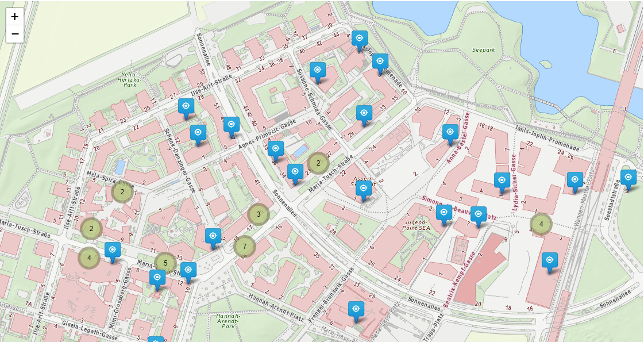Open the 4 cluster near Lydia-Sicher-Gasse
The width and height of the screenshot is (644, 342).
pyautogui.click(x=541, y=224)
